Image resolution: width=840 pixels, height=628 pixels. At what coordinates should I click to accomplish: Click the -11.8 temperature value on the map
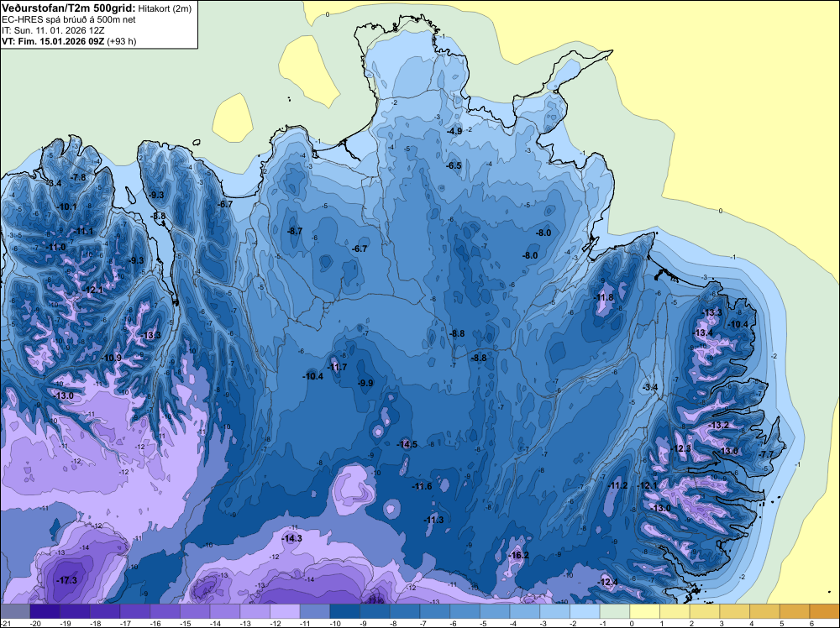pos(604,297)
